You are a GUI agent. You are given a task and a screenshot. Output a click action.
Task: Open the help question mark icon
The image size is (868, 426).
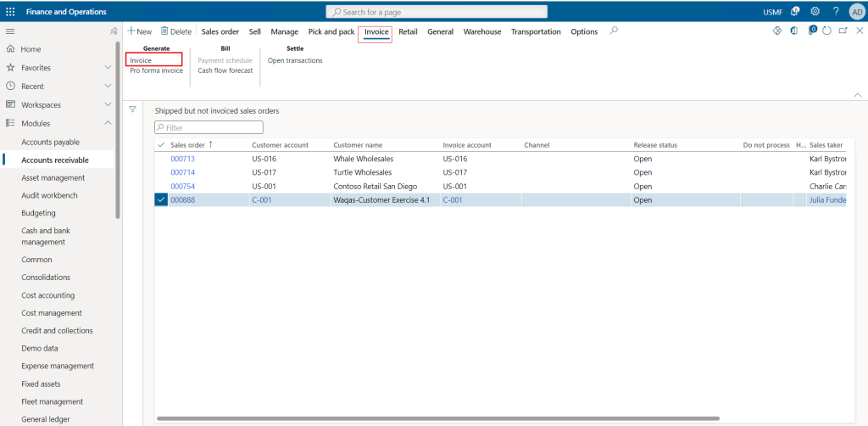pos(836,12)
